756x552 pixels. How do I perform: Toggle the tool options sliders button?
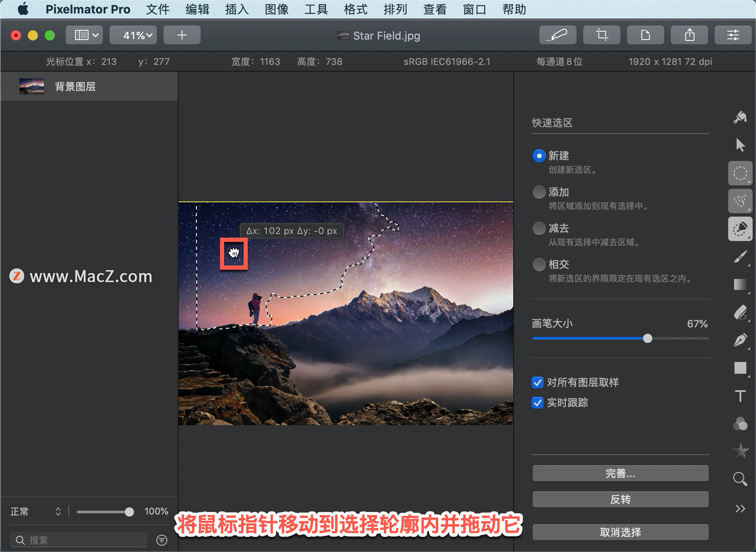(733, 35)
